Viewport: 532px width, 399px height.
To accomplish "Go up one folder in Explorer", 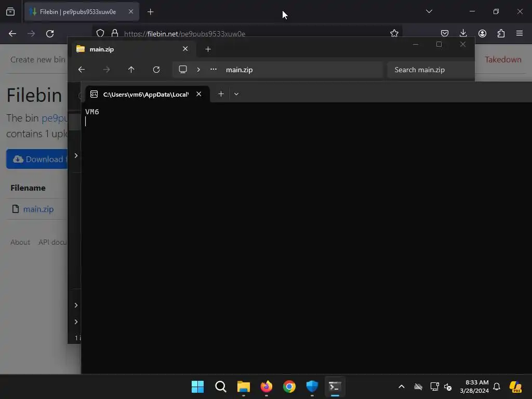I will pyautogui.click(x=131, y=70).
